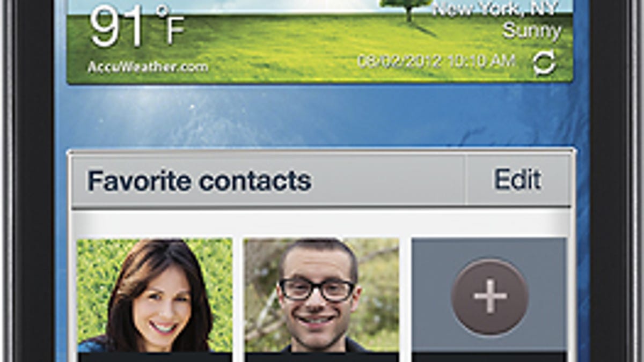
Task: Tap the weather refresh icon
Action: pyautogui.click(x=544, y=64)
